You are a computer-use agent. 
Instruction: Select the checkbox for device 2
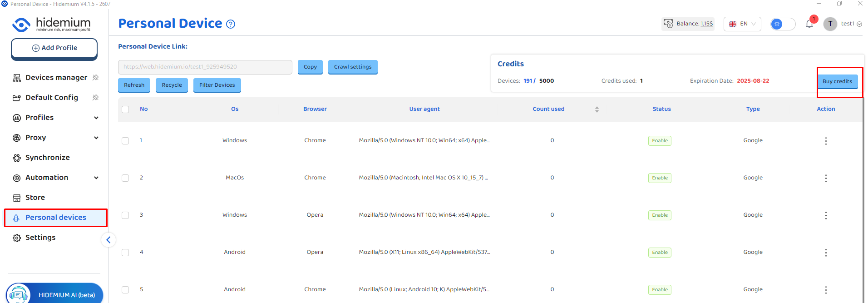(x=125, y=178)
